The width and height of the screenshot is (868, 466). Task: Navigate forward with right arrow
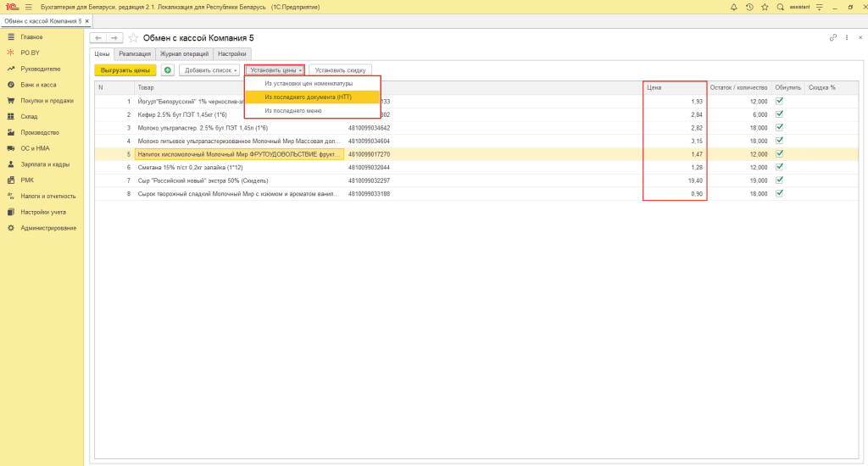tap(114, 37)
